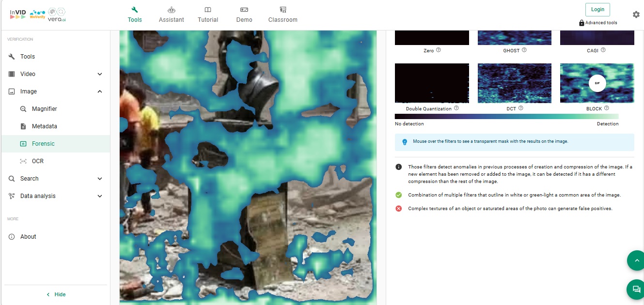The height and width of the screenshot is (305, 644).
Task: Expand the Video section in sidebar
Action: coord(100,74)
